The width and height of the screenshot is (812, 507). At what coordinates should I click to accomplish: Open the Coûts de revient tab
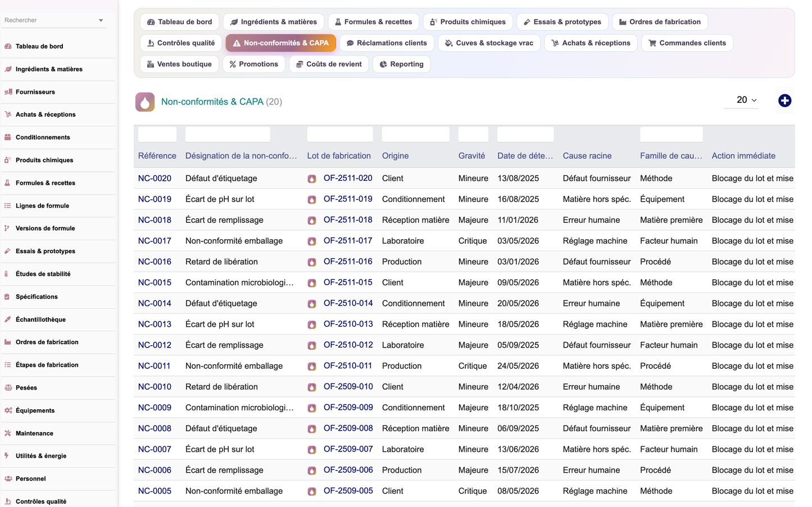329,64
